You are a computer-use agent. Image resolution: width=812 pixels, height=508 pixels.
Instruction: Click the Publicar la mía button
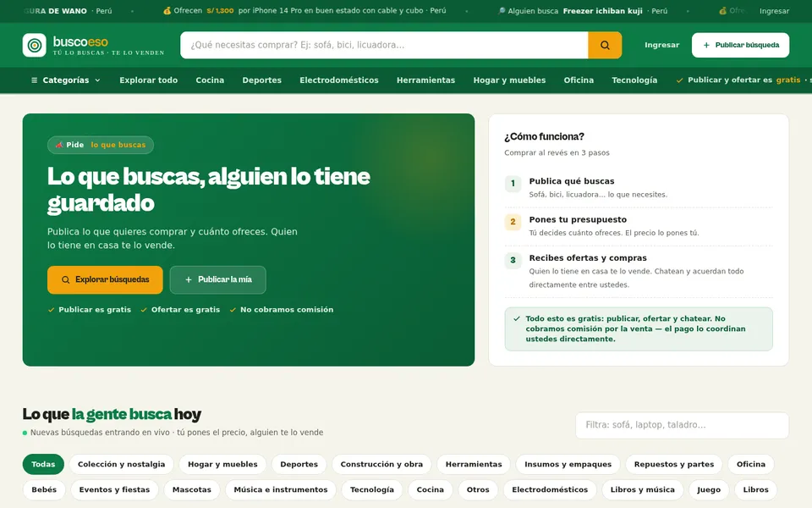coord(218,280)
